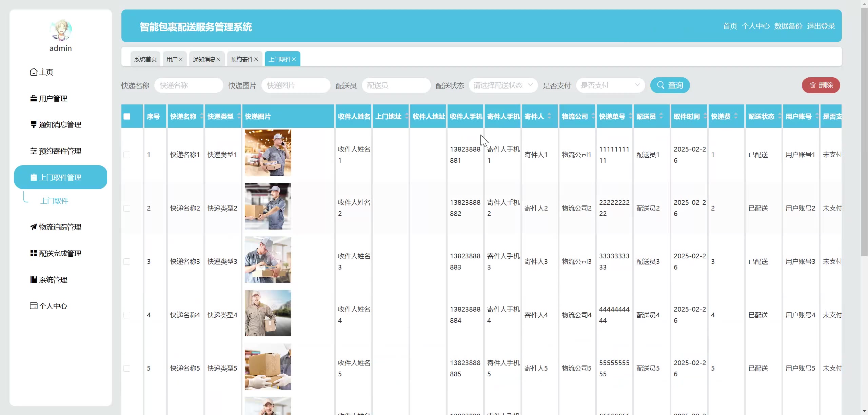Image resolution: width=868 pixels, height=415 pixels.
Task: Click the home icon beside 主页
Action: point(34,72)
